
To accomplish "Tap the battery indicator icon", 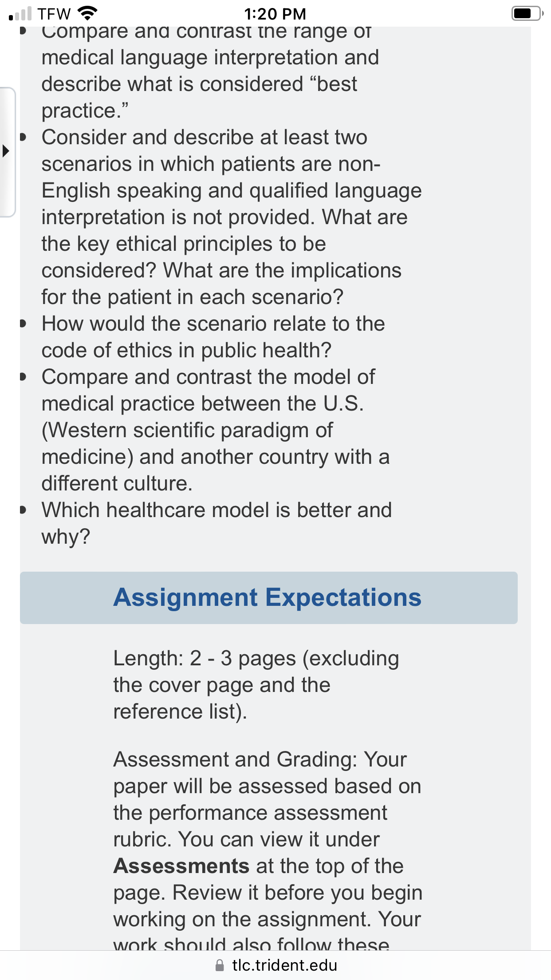I will click(527, 13).
